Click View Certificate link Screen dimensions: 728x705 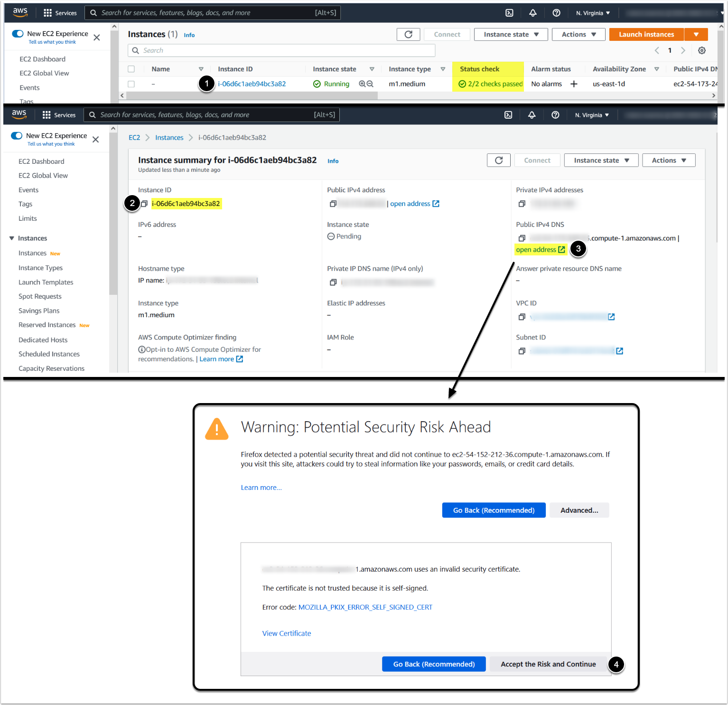tap(287, 633)
